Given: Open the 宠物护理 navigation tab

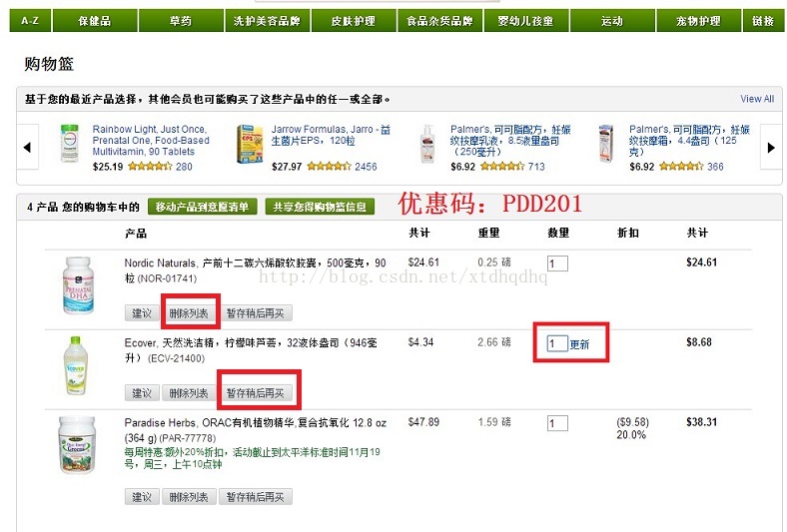Looking at the screenshot, I should click(x=699, y=21).
